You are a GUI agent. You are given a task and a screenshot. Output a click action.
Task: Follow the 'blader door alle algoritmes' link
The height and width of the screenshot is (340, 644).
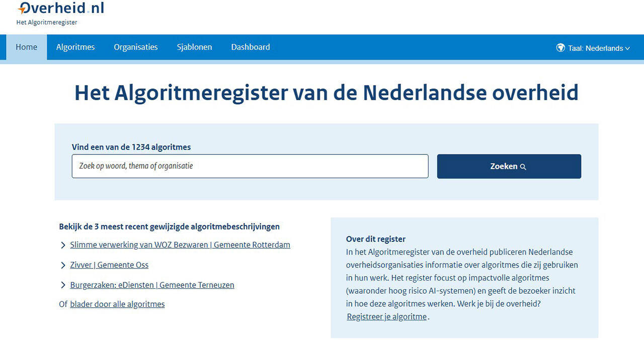(117, 304)
